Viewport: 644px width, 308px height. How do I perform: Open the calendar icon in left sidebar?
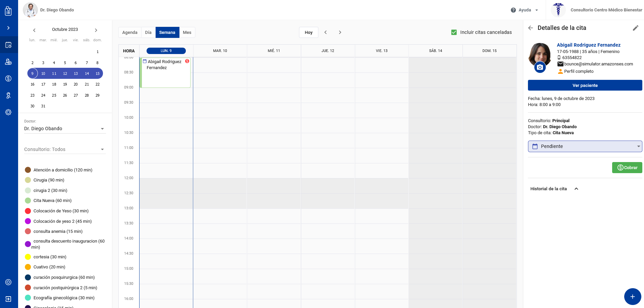(8, 45)
